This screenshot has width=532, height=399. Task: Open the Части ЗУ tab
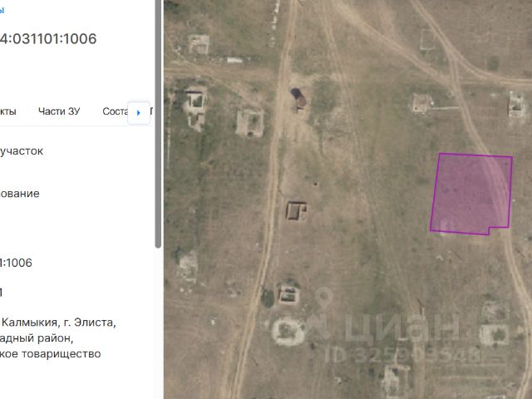tap(59, 111)
